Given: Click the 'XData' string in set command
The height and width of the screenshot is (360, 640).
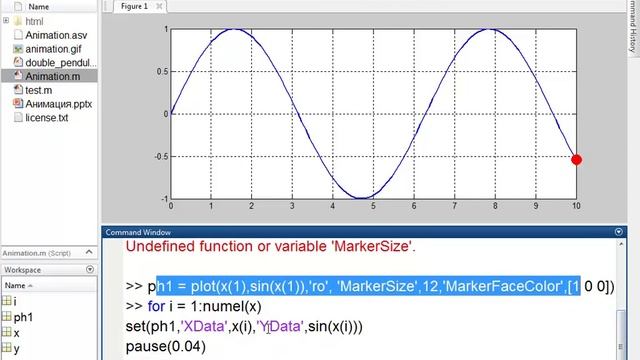Looking at the screenshot, I should click(x=203, y=327).
